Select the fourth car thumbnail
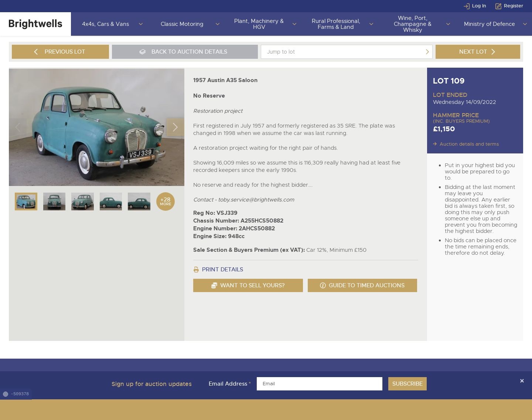This screenshot has height=420, width=532. [111, 201]
